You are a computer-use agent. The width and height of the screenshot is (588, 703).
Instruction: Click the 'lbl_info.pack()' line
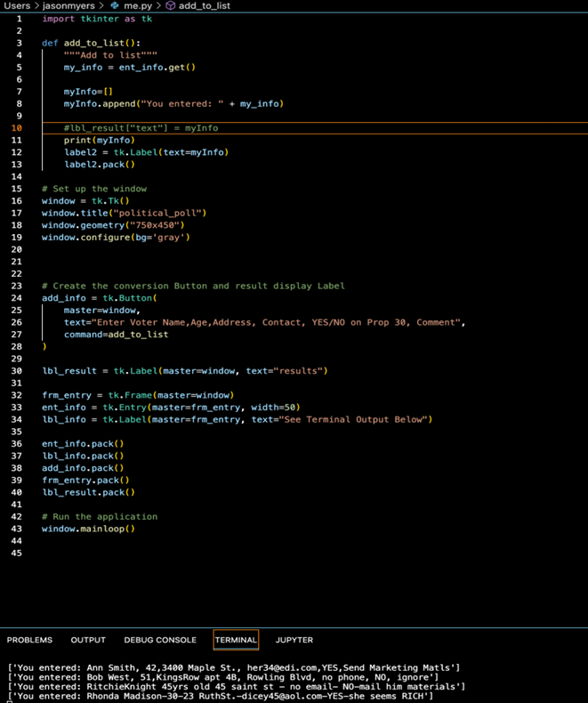point(83,455)
